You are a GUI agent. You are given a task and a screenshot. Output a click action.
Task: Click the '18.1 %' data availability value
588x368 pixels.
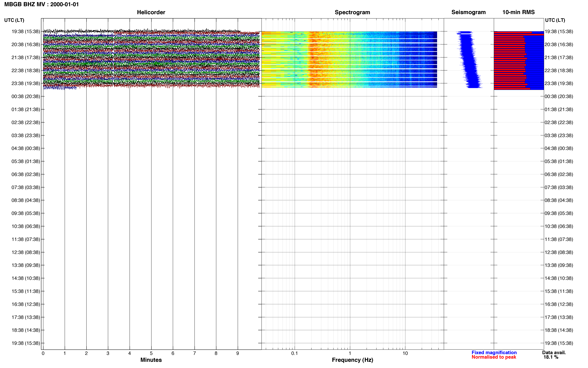551,357
